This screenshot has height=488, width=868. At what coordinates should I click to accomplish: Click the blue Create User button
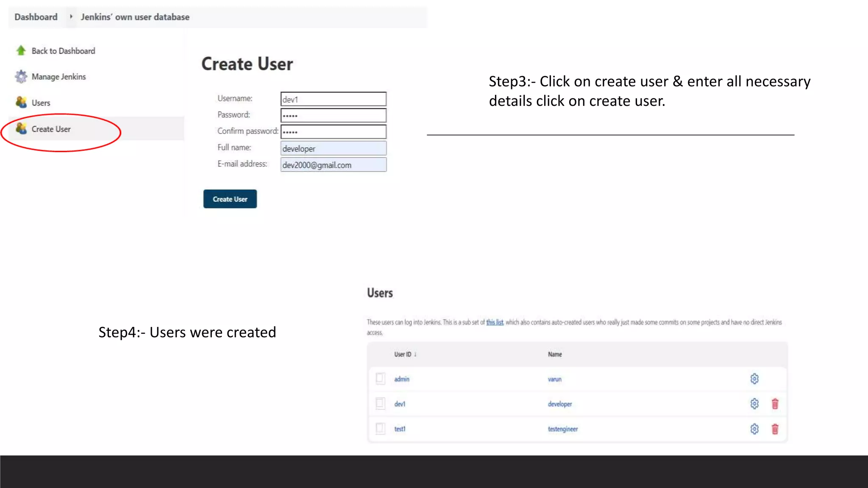point(230,199)
